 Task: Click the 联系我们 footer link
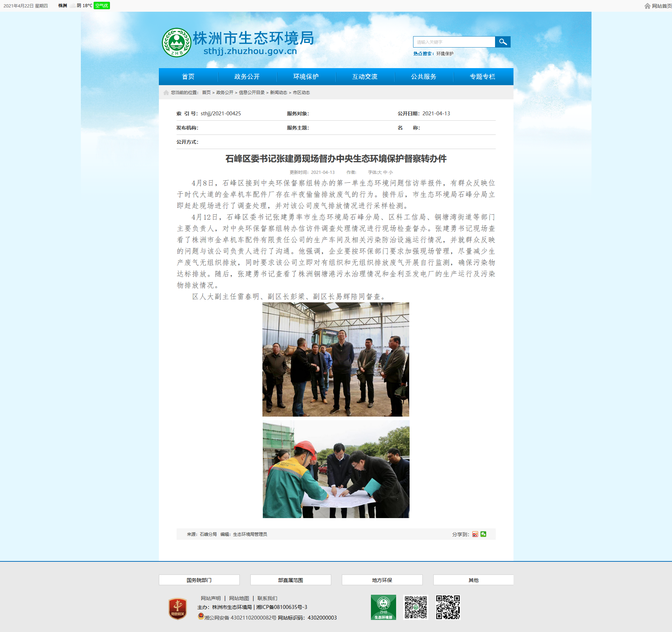[267, 598]
